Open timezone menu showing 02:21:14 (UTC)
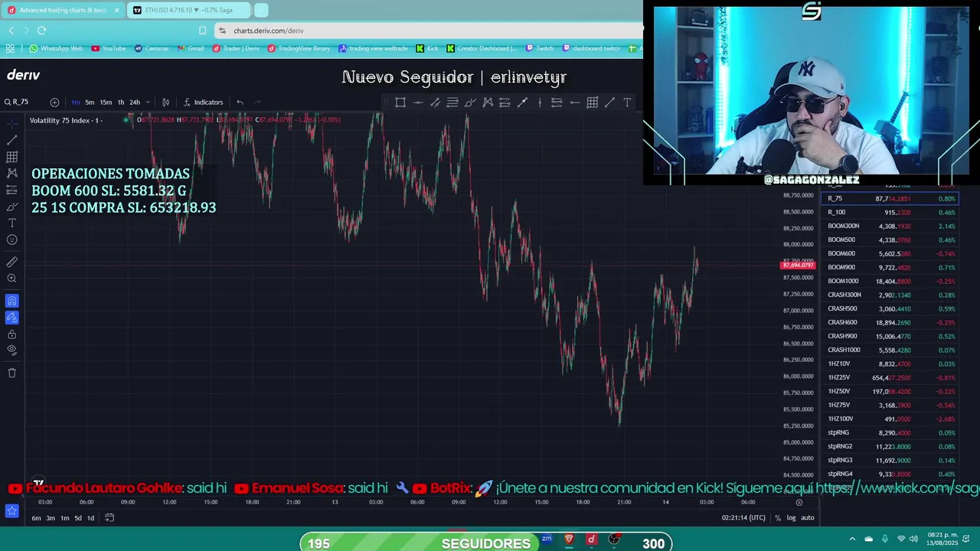Viewport: 980px width, 551px height. [743, 518]
